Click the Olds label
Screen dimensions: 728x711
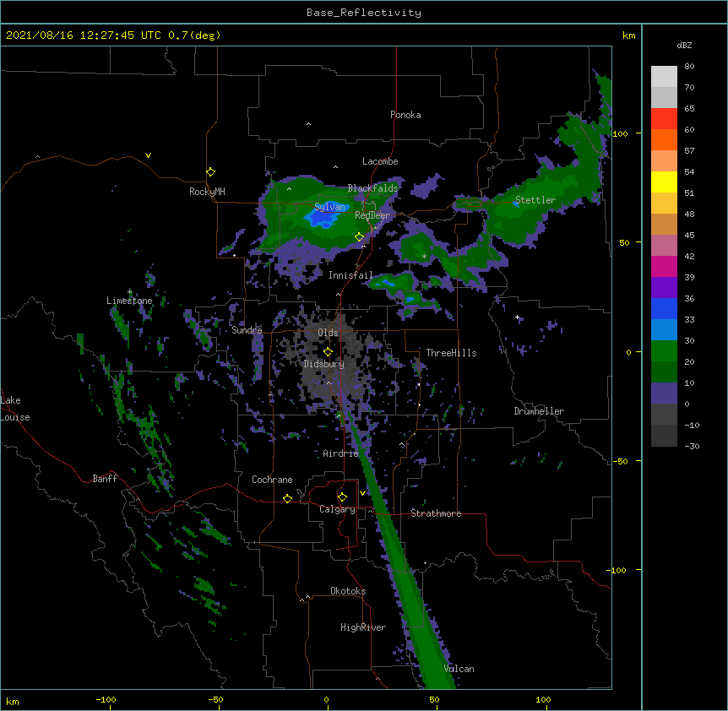[328, 333]
